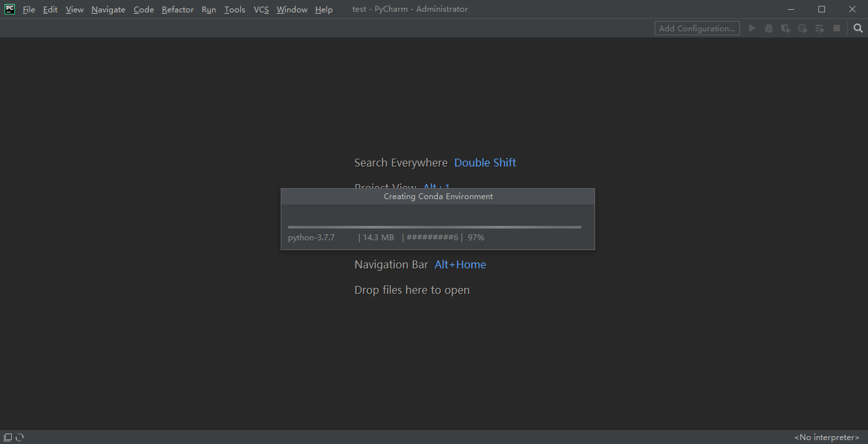Click the Alt+Home shortcut hint
Screen dimensions: 868x444
[460, 264]
